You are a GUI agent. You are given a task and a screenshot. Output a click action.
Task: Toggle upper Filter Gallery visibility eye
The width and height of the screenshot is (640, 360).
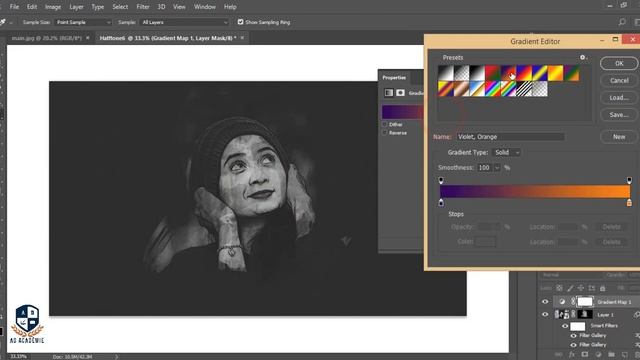(x=573, y=336)
